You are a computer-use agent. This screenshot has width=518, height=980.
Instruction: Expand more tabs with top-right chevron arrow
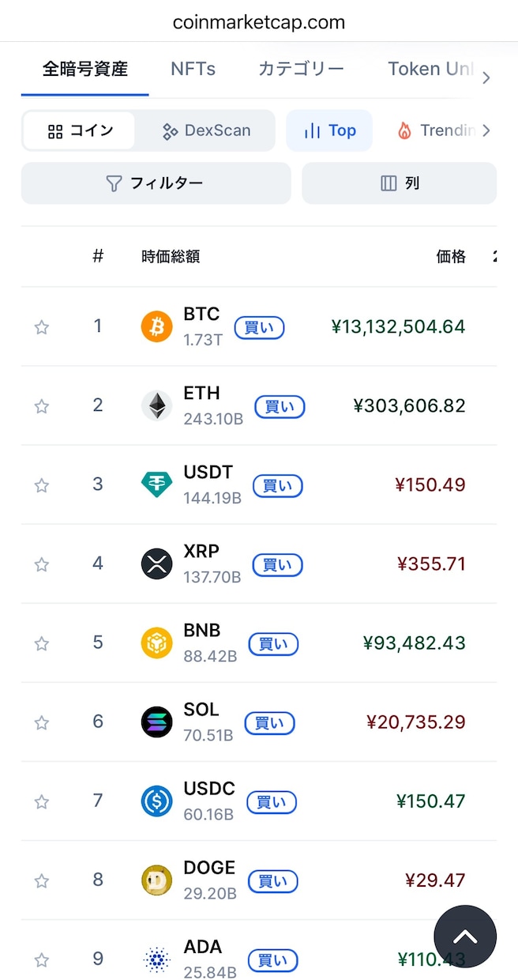(486, 77)
